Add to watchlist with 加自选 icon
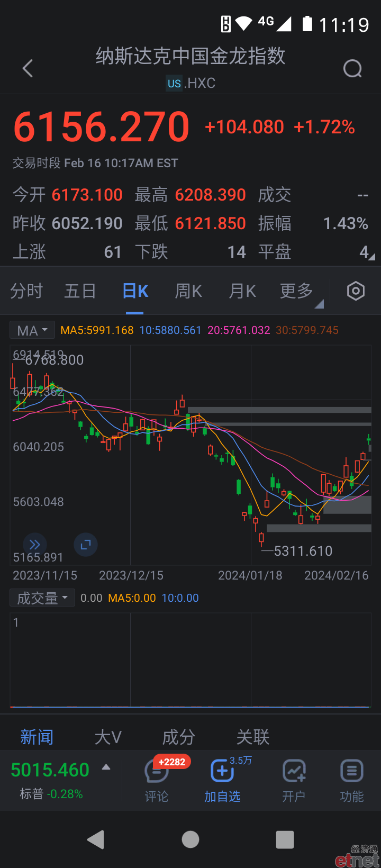 [222, 781]
